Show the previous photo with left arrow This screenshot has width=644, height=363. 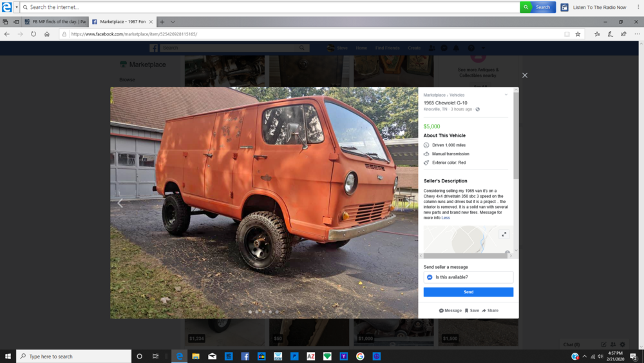(120, 202)
